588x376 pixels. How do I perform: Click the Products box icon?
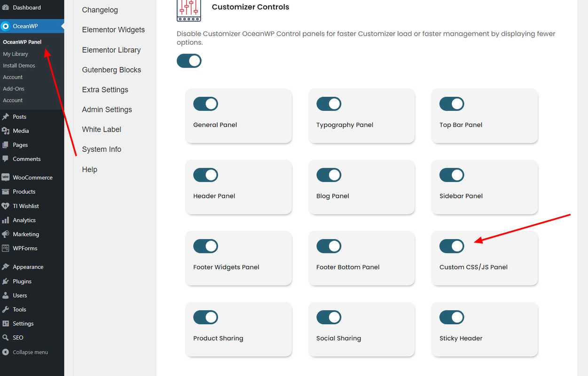click(x=6, y=191)
